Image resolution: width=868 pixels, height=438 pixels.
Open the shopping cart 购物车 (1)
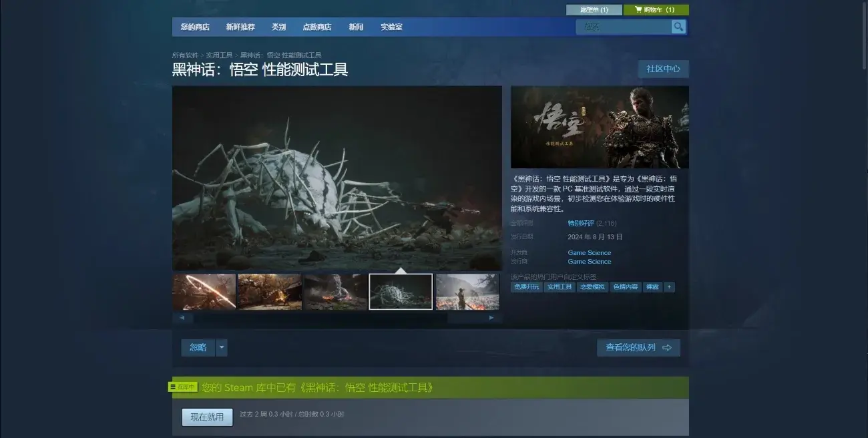point(656,10)
